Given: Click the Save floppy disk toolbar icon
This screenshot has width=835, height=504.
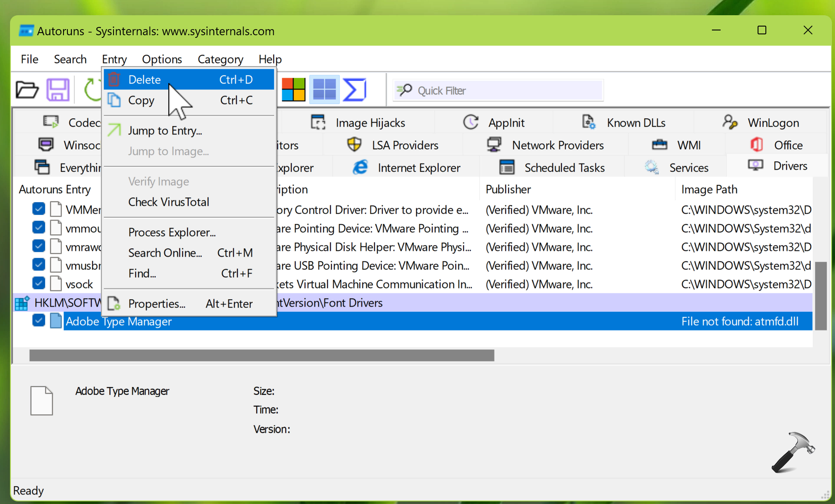Looking at the screenshot, I should [x=58, y=90].
